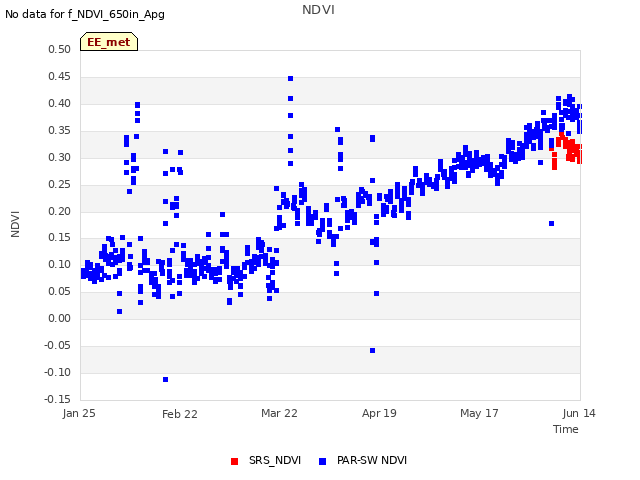Click the -0.15 y-axis tick label
Image resolution: width=640 pixels, height=480 pixels.
(x=58, y=399)
